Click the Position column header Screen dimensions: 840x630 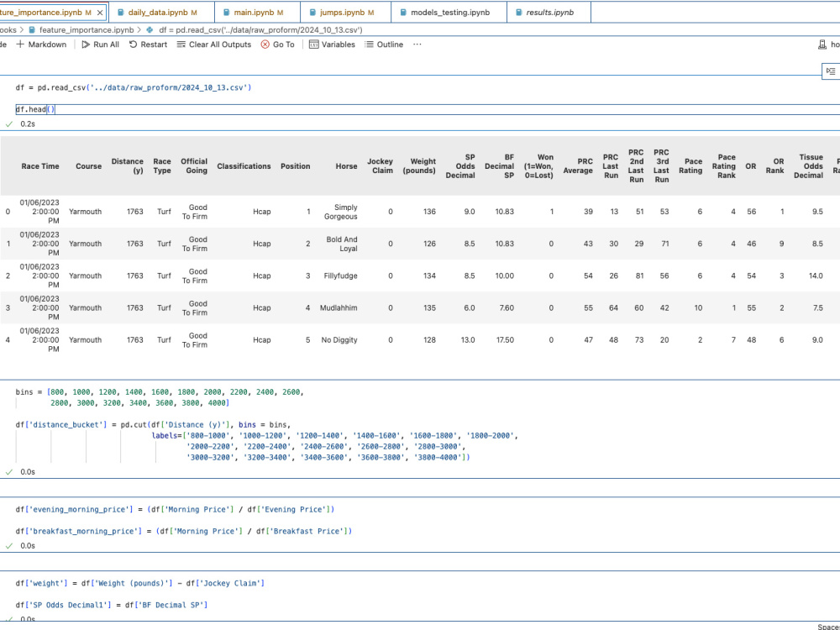295,166
